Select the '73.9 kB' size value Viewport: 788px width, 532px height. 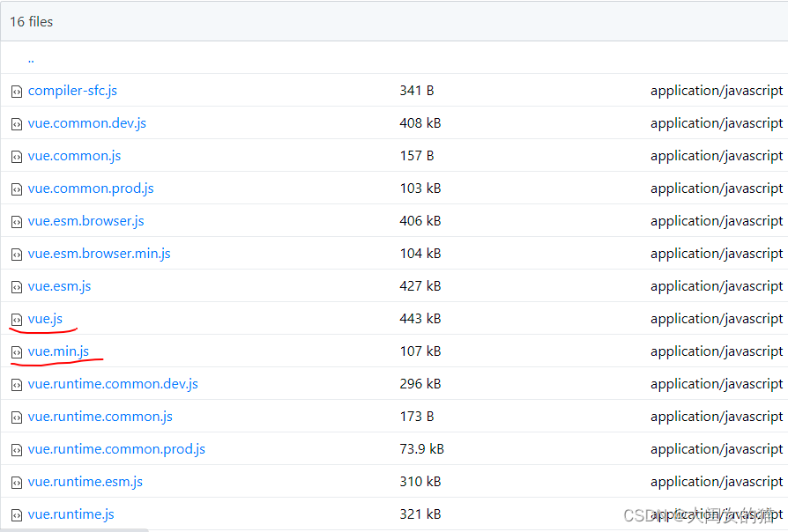421,449
